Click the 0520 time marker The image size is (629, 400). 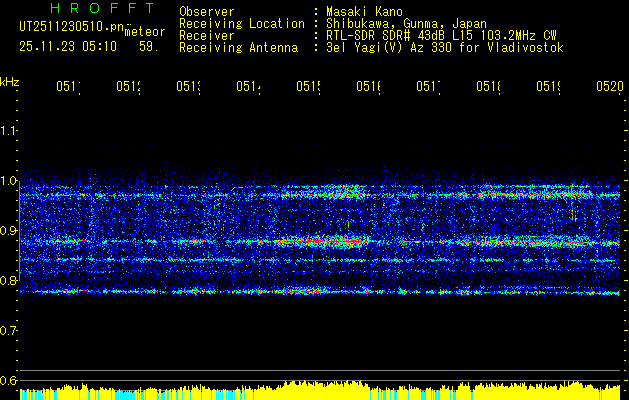pos(610,86)
